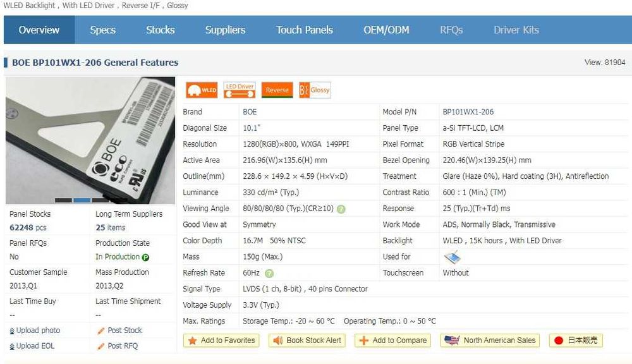This screenshot has height=364, width=632.
Task: Click the LED Driver badge icon
Action: click(240, 90)
